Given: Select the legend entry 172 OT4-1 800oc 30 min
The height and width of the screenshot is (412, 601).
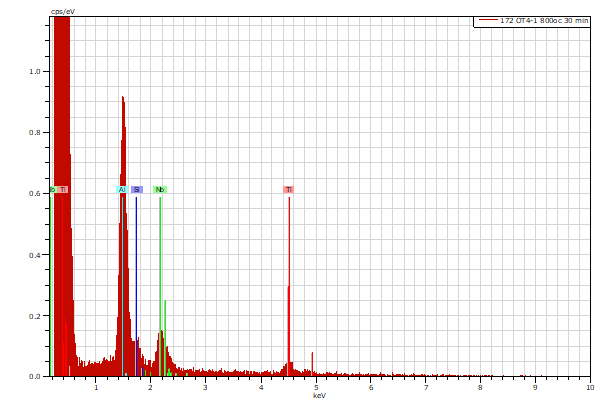Looking at the screenshot, I should coord(544,21).
